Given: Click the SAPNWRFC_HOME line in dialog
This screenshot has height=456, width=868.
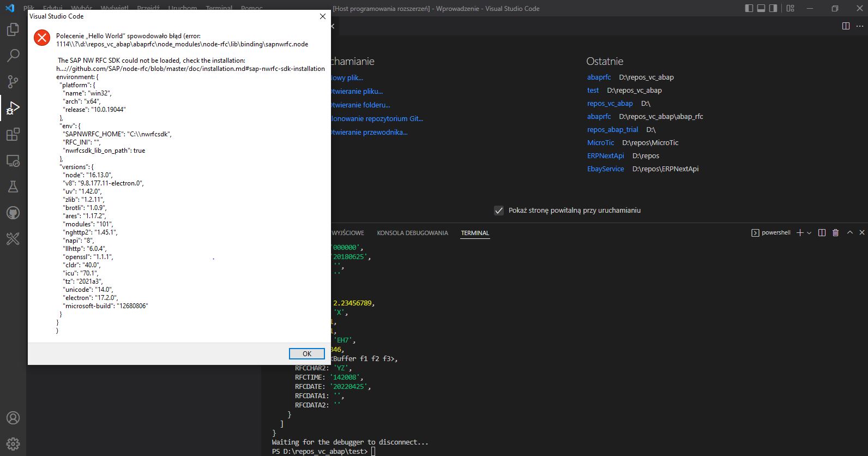Looking at the screenshot, I should [x=117, y=134].
